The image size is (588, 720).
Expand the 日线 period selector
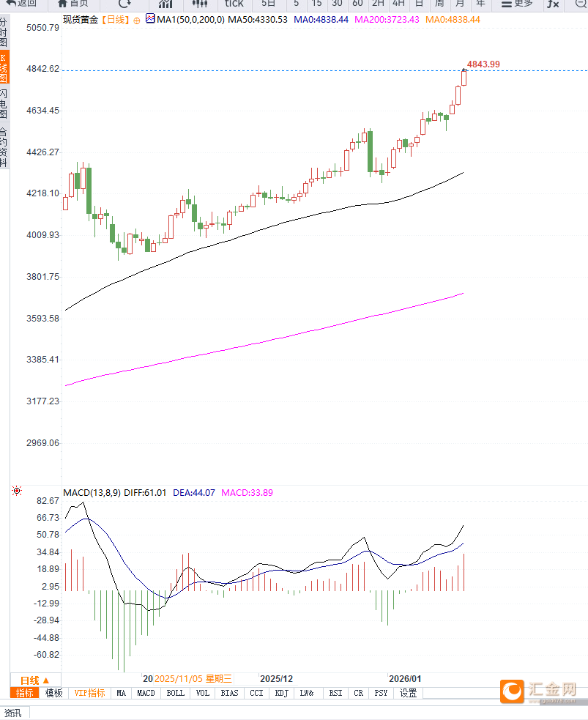pos(35,680)
